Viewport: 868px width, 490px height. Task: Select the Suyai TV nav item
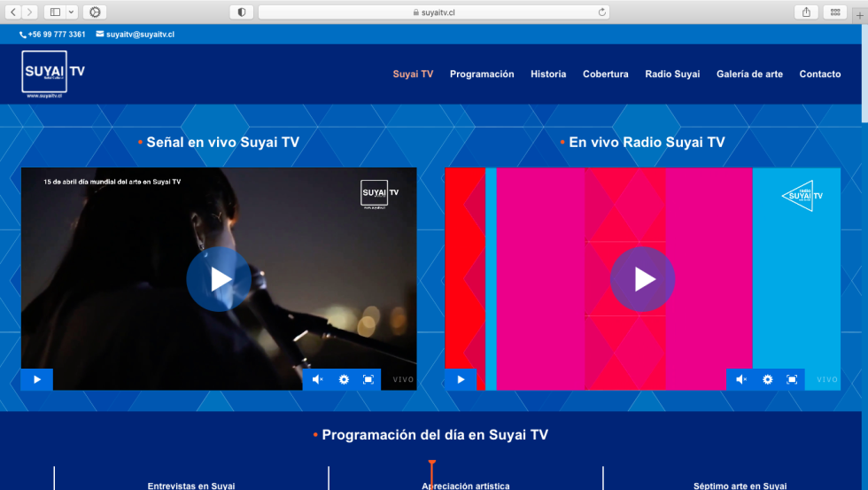pos(413,74)
